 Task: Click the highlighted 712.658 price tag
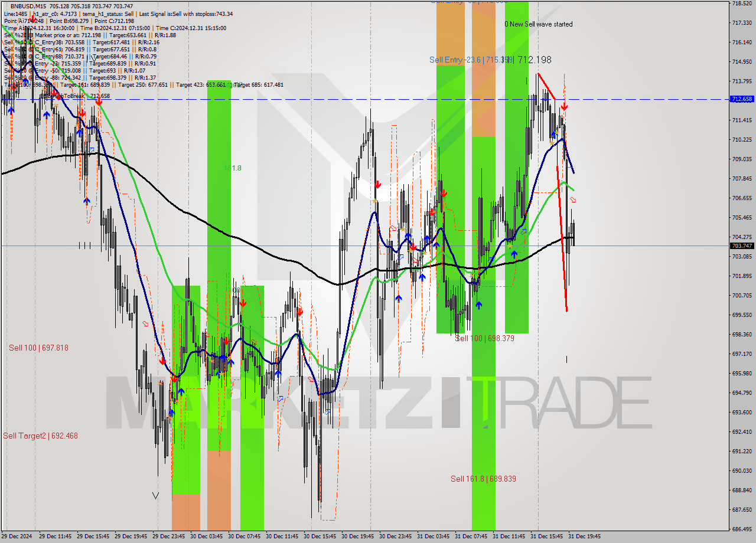pos(742,99)
